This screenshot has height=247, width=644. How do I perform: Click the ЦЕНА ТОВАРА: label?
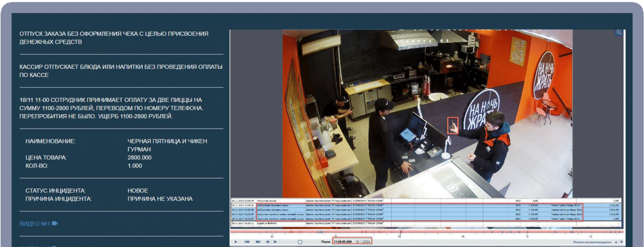click(x=46, y=157)
